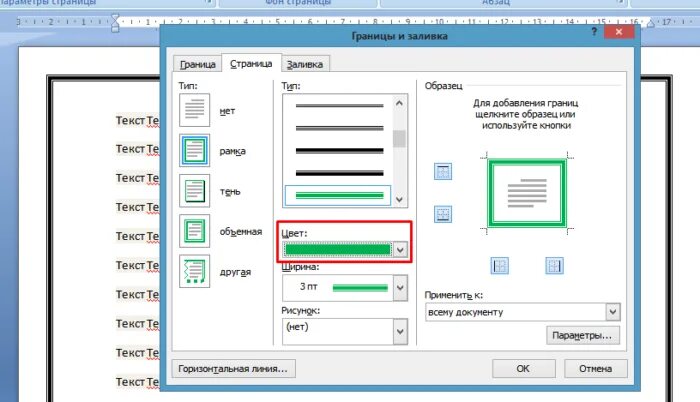
Task: Select the 'объемная' 3-D border icon
Action: pyautogui.click(x=194, y=231)
